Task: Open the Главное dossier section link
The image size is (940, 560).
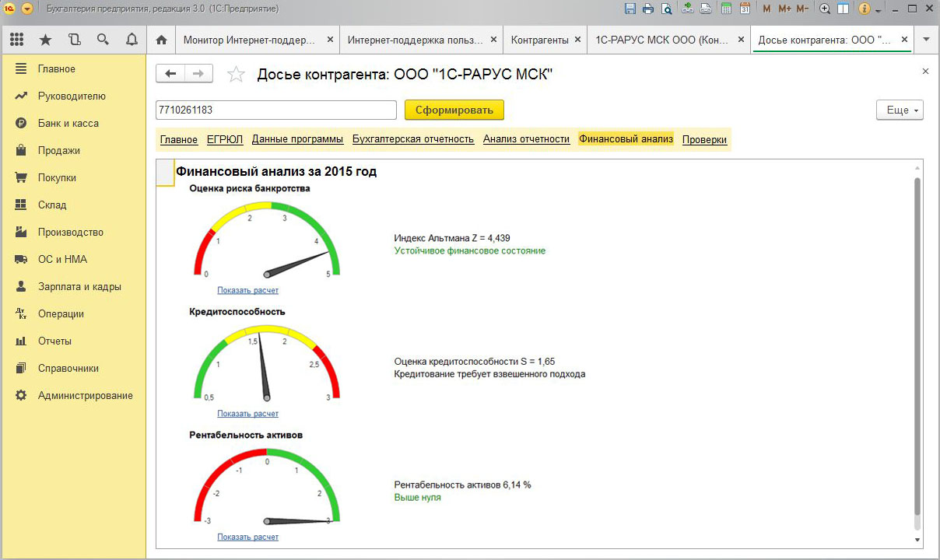Action: pos(179,140)
